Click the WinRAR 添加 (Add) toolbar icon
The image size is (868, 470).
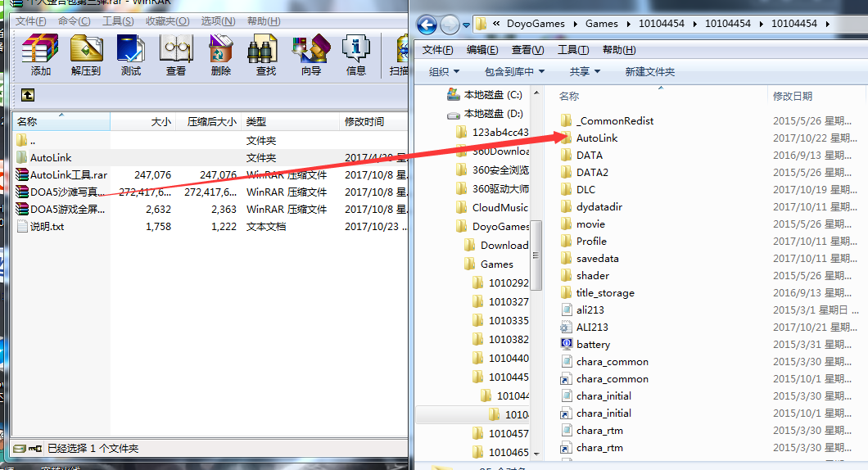(x=40, y=56)
